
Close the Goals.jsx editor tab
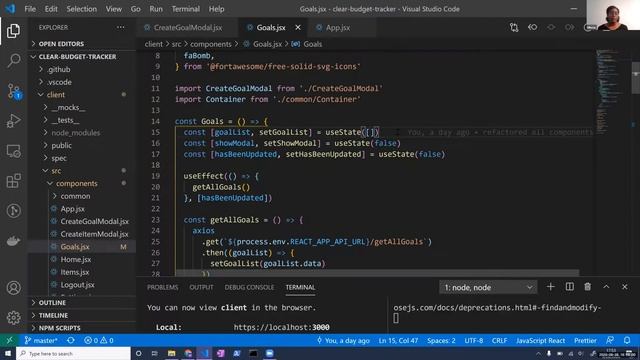298,27
